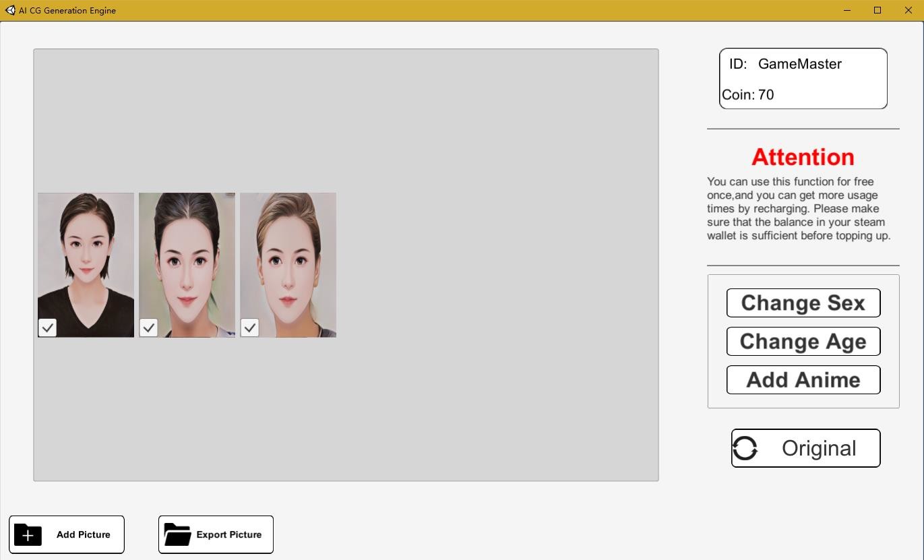Activate the Add Anime function
This screenshot has width=924, height=560.
(803, 379)
